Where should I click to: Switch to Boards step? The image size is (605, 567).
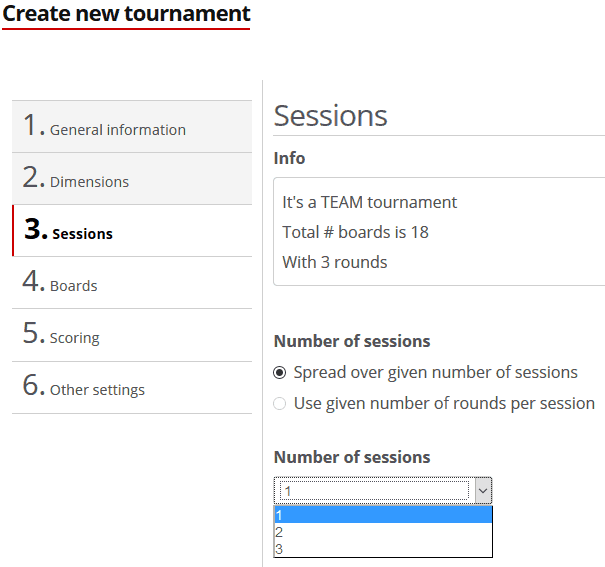click(x=74, y=285)
